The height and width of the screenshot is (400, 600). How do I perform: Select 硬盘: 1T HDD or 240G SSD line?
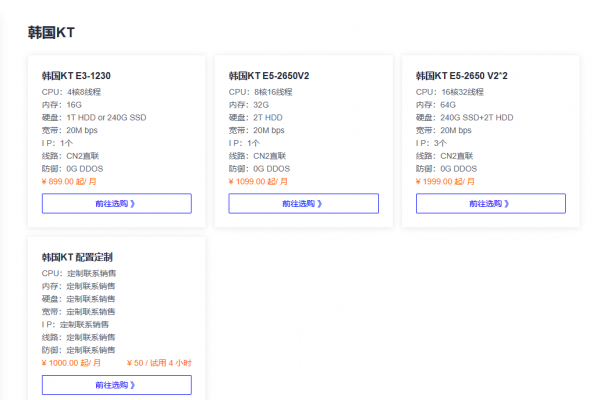(x=94, y=118)
